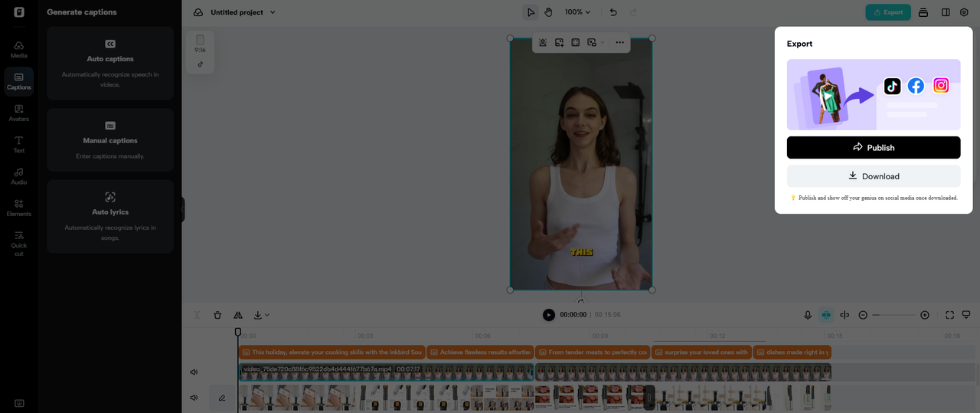Screen dimensions: 980x413
Task: Open the Avatars panel
Action: (x=18, y=113)
